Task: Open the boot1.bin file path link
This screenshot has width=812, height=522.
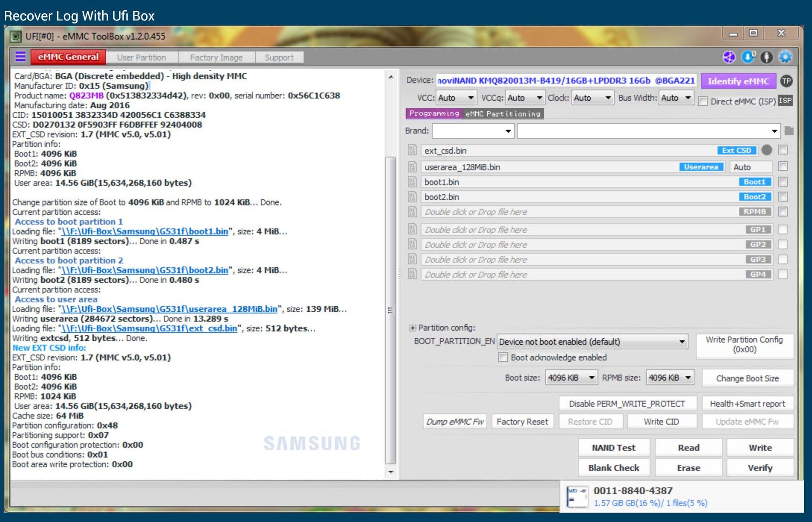Action: [145, 232]
